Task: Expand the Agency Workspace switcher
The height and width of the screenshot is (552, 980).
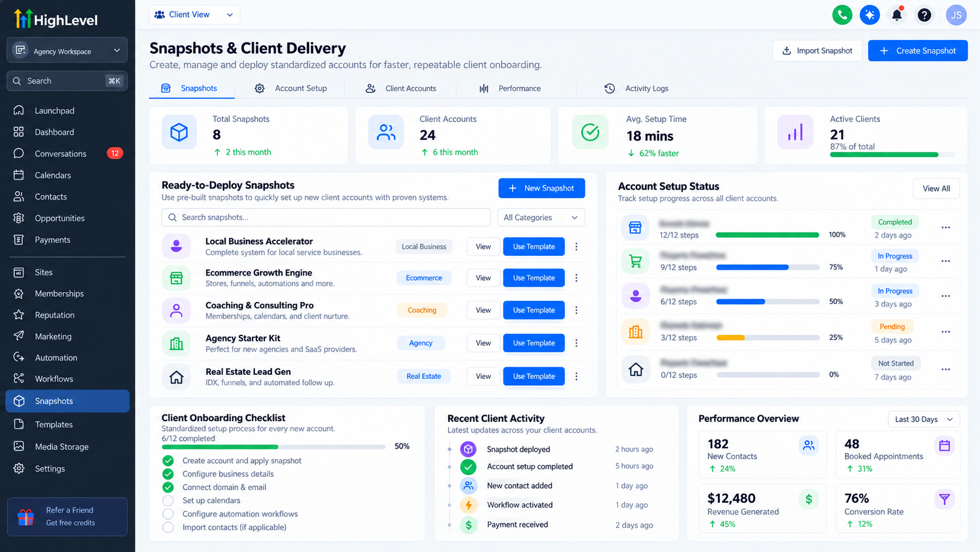Action: 67,50
